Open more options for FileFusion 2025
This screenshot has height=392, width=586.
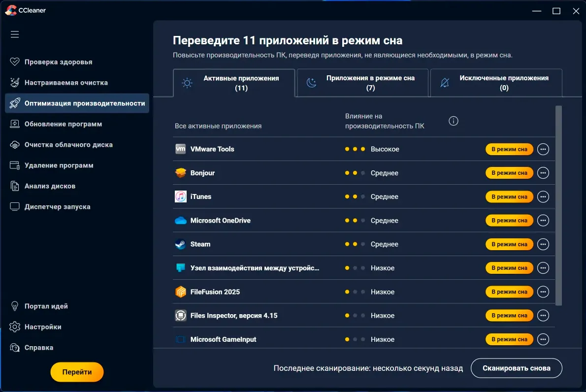click(x=543, y=292)
